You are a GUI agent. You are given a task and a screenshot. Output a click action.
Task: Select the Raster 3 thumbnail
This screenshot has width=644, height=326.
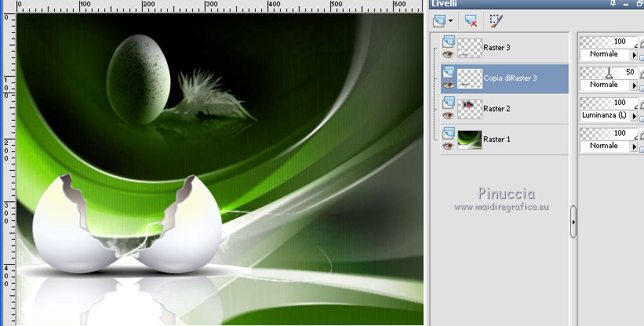[469, 48]
